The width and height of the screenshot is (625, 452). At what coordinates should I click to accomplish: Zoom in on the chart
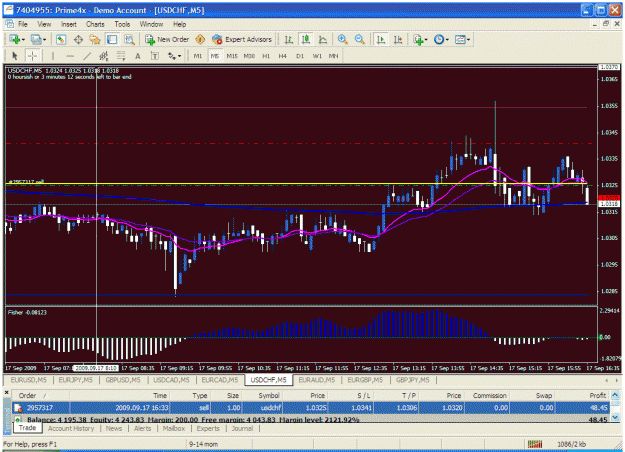point(342,39)
